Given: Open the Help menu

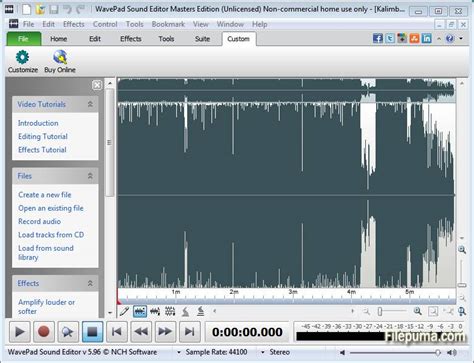Looking at the screenshot, I should (x=259, y=24).
